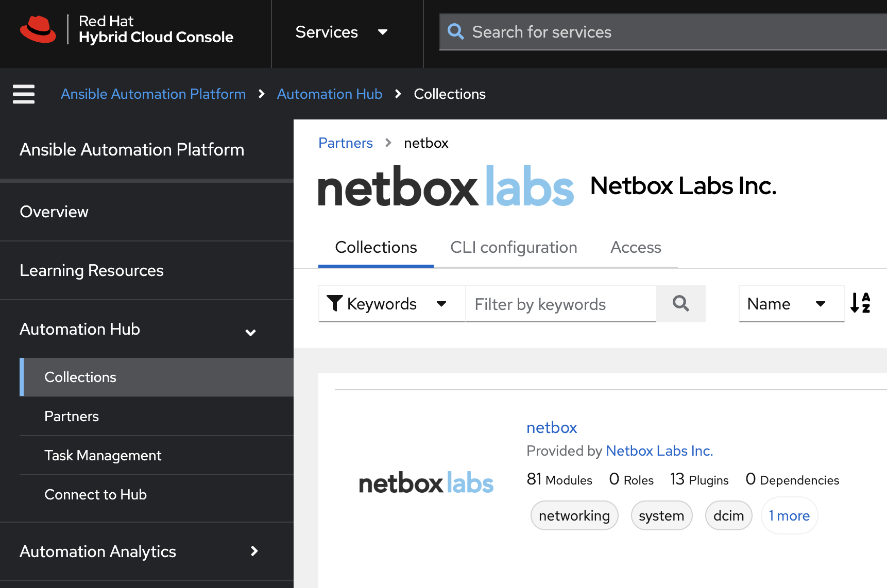The height and width of the screenshot is (588, 887).
Task: Click the 81 Modules count
Action: pyautogui.click(x=559, y=479)
